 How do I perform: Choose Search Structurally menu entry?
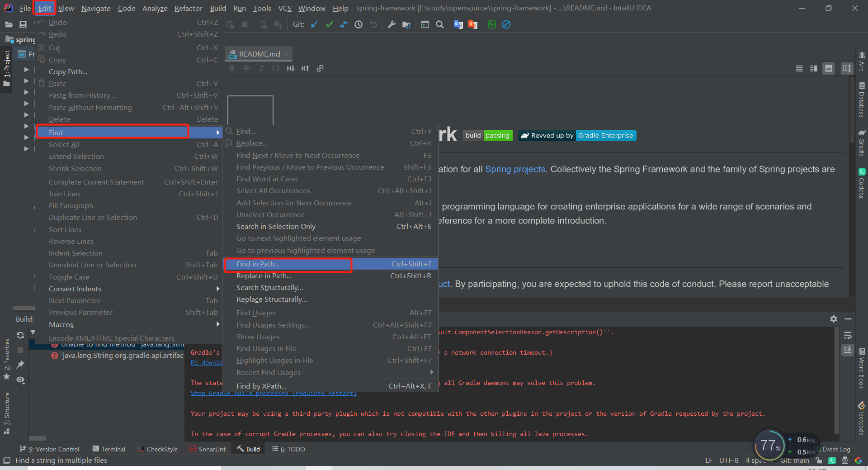(x=331, y=287)
